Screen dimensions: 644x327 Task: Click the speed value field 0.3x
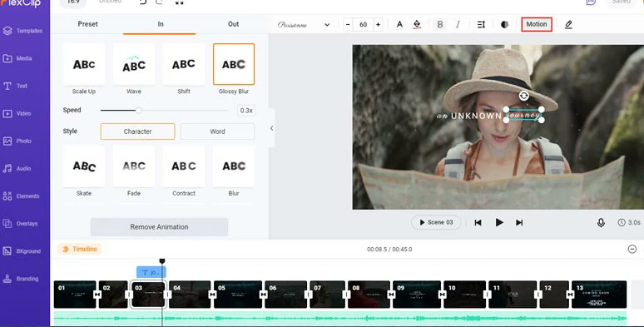pos(246,111)
